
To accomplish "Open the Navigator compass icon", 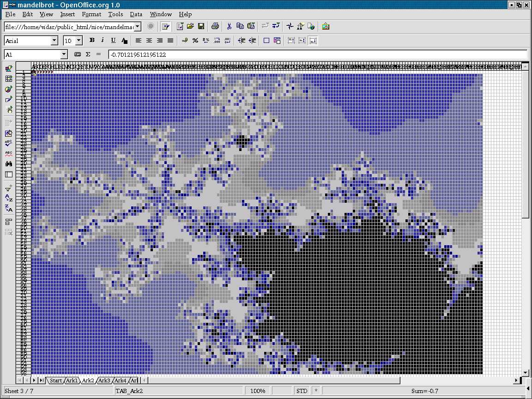I will point(290,26).
